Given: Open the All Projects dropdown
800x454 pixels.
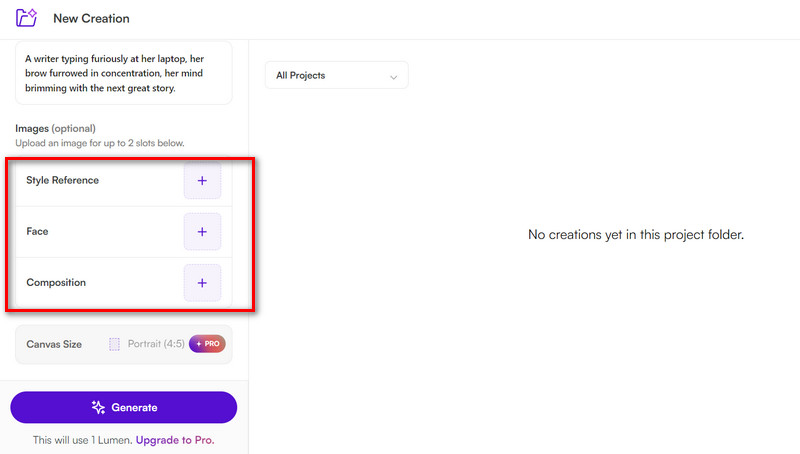Looking at the screenshot, I should click(x=336, y=75).
